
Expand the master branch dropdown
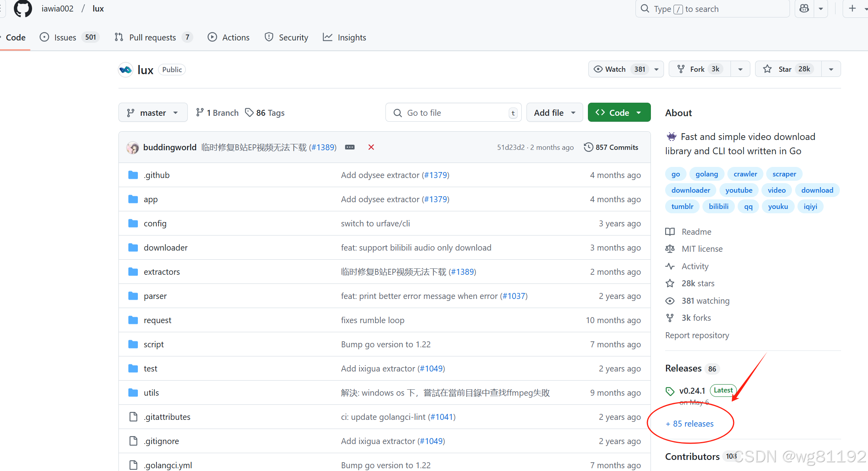153,113
